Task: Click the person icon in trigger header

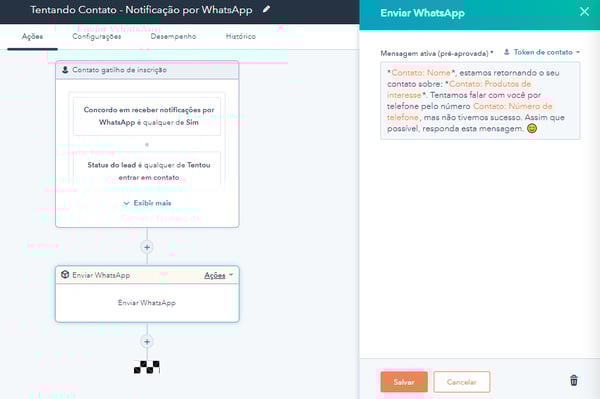Action: click(65, 70)
